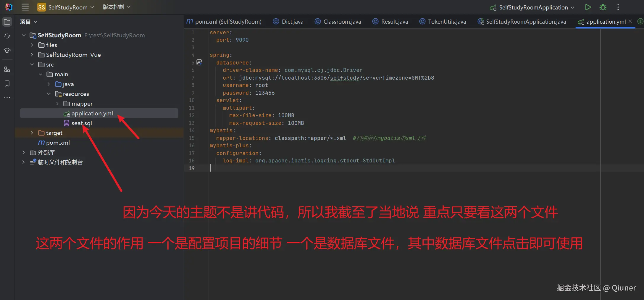The height and width of the screenshot is (300, 644).
Task: Click the SS project badge icon
Action: point(41,7)
